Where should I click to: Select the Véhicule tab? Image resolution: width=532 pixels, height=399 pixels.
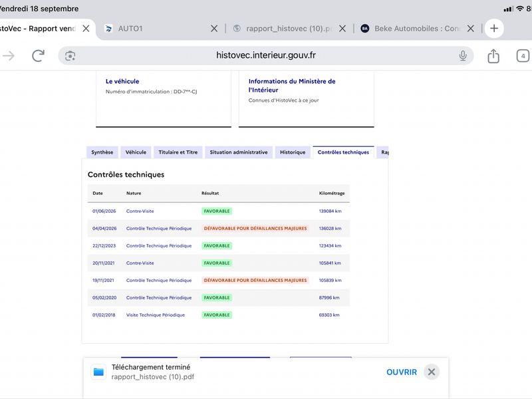[x=136, y=152]
